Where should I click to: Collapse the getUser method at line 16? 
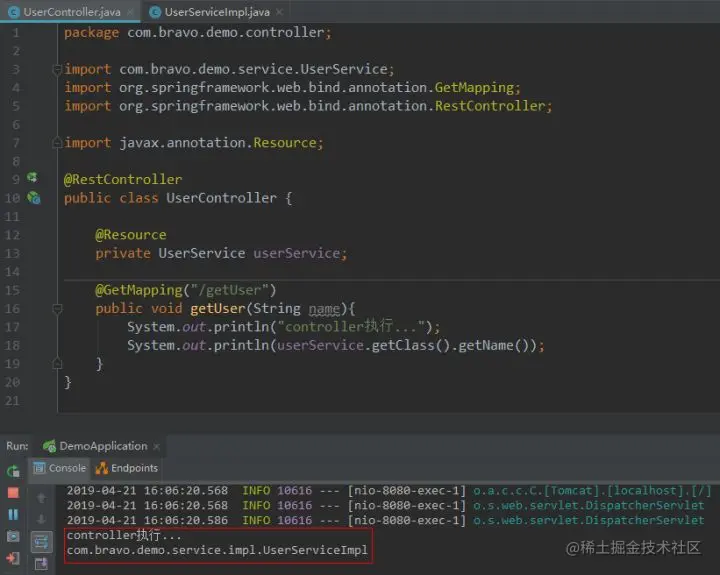pyautogui.click(x=57, y=309)
